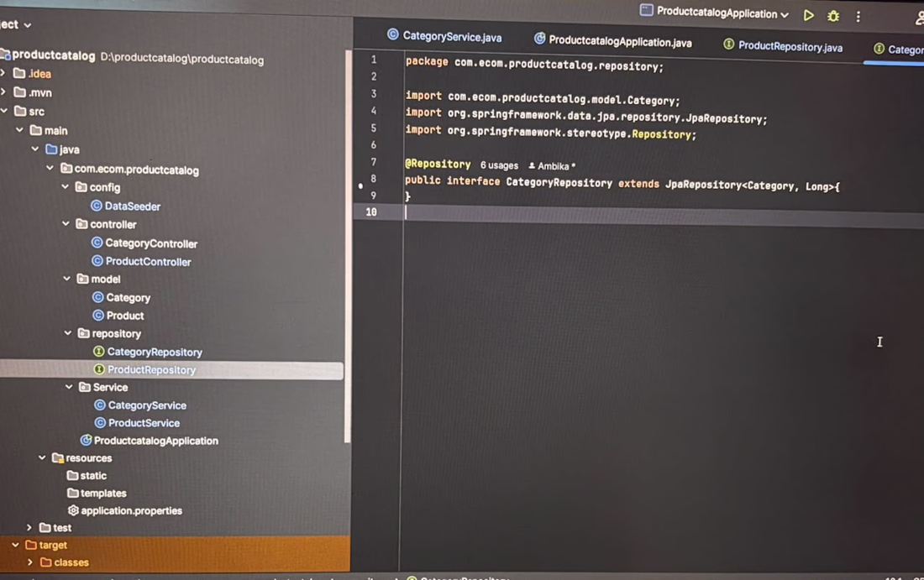Image resolution: width=924 pixels, height=580 pixels.
Task: Click the project tree vertical scrollbar
Action: click(x=348, y=246)
